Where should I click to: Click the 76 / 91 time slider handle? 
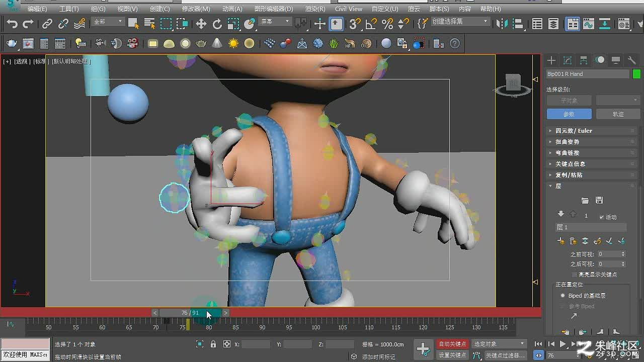pyautogui.click(x=190, y=313)
